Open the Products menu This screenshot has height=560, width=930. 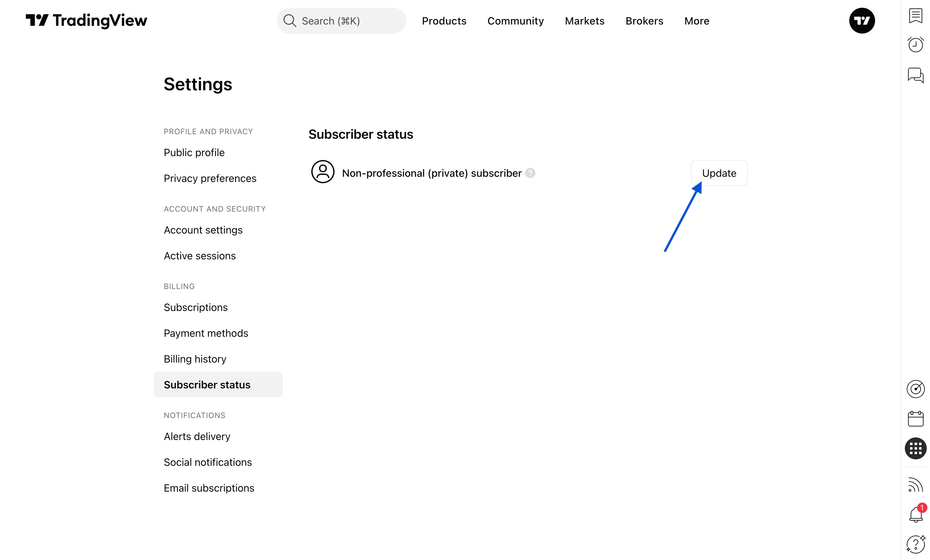[444, 21]
